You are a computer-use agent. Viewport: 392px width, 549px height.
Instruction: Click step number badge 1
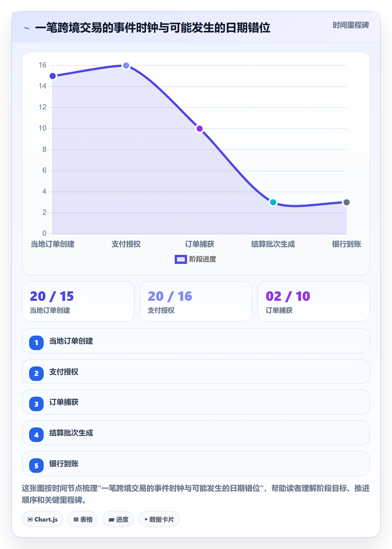tap(36, 343)
